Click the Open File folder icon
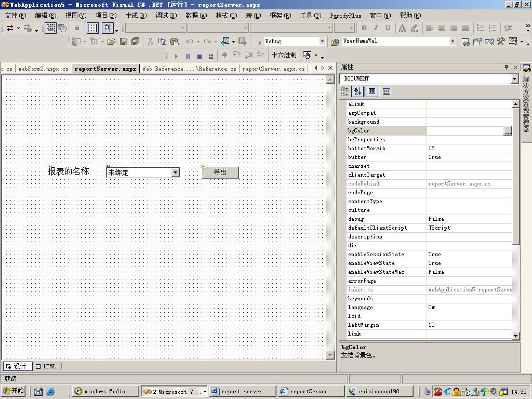The image size is (532, 399). pyautogui.click(x=112, y=42)
